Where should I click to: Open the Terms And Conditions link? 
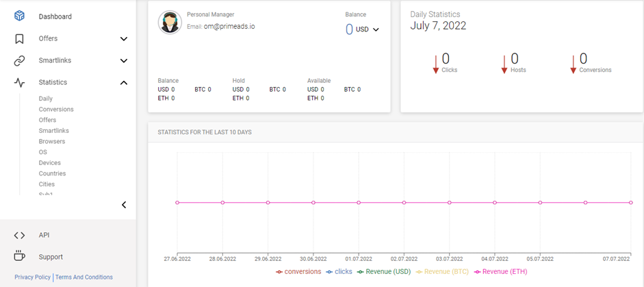pyautogui.click(x=83, y=277)
